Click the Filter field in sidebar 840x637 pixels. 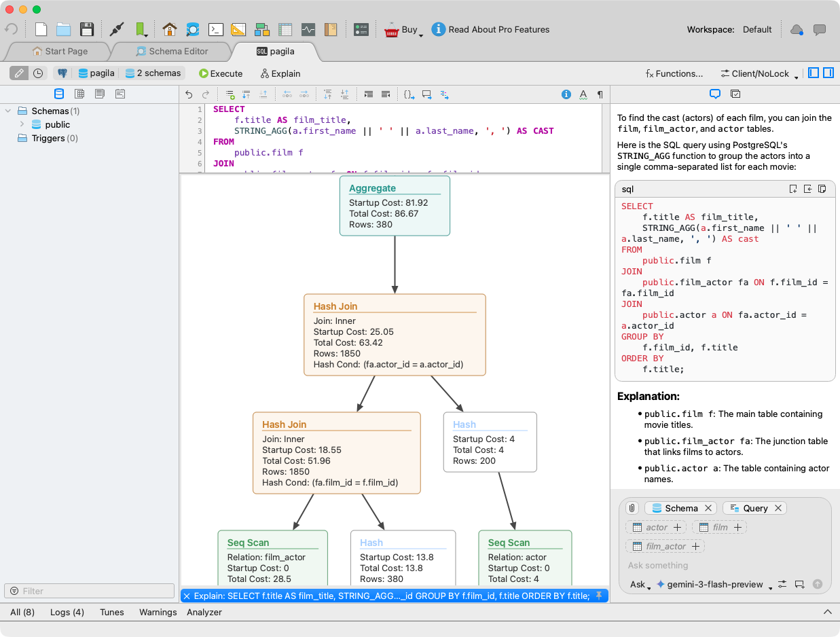pyautogui.click(x=89, y=591)
